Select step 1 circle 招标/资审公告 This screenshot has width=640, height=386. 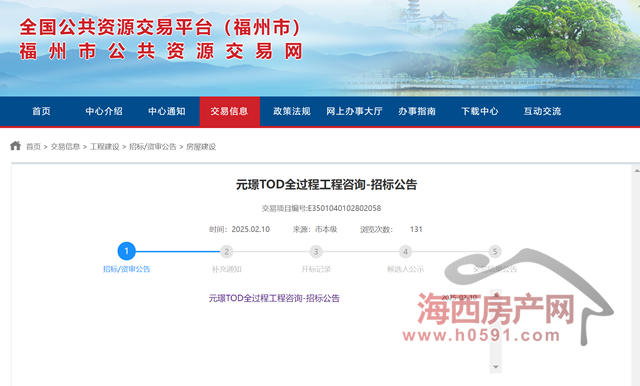pyautogui.click(x=127, y=251)
